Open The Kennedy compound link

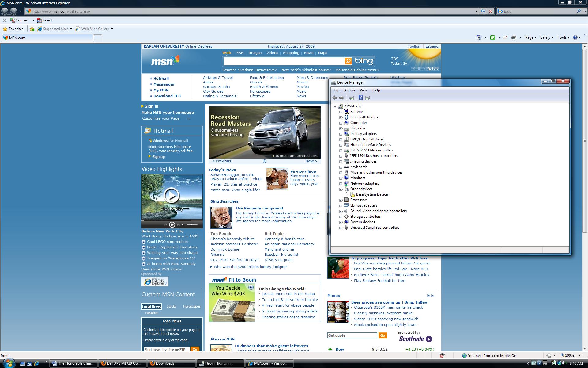[259, 208]
